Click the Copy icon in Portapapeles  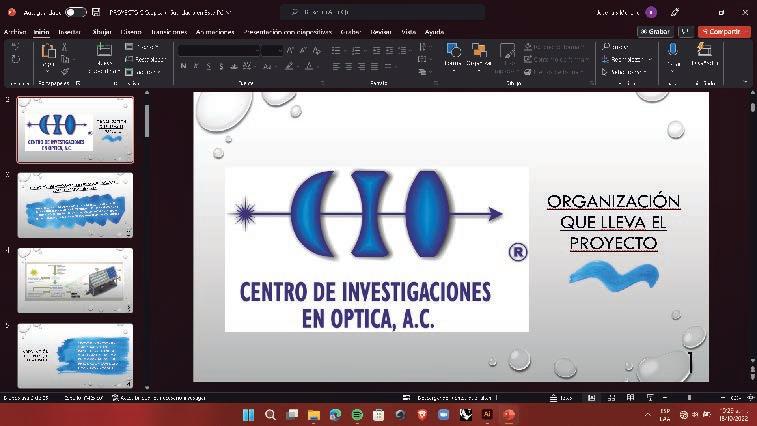65,59
